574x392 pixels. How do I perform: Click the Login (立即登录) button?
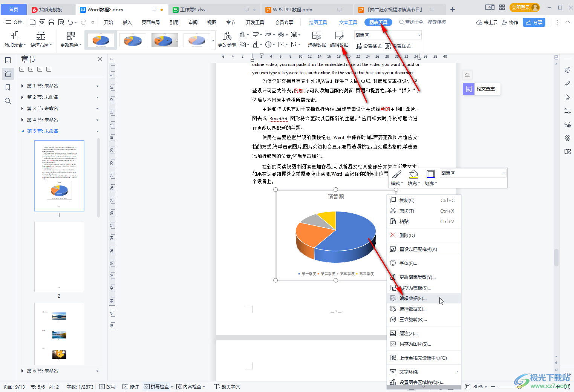point(525,8)
